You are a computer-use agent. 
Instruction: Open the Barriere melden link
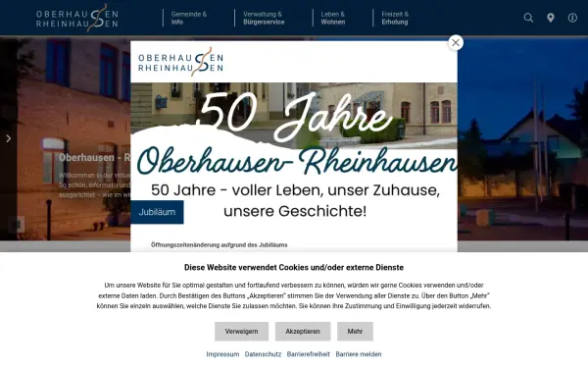pyautogui.click(x=359, y=354)
